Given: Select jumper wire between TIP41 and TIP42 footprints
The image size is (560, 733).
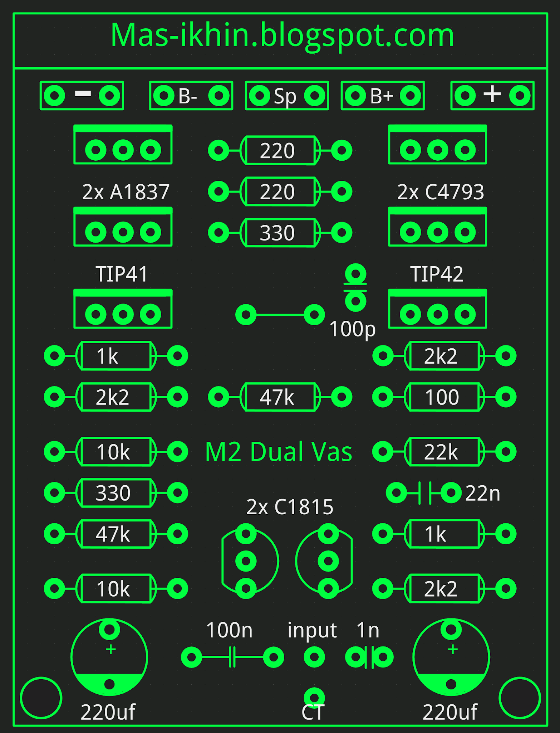Looking at the screenshot, I should coord(280,315).
